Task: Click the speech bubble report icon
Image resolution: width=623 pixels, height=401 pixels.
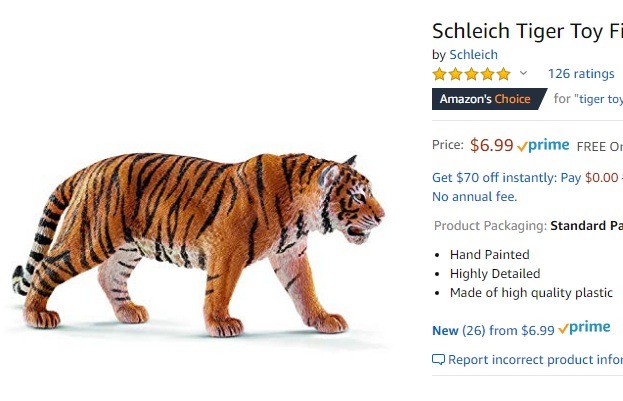Action: (x=438, y=360)
